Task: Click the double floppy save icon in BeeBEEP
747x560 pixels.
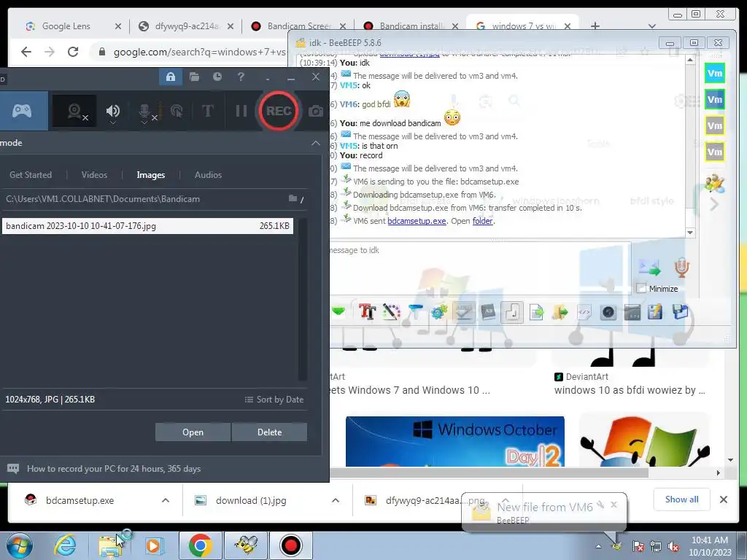Action: 681,312
